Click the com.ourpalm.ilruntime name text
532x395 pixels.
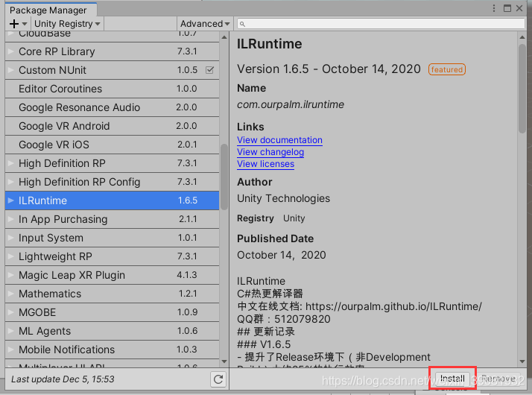tap(291, 104)
